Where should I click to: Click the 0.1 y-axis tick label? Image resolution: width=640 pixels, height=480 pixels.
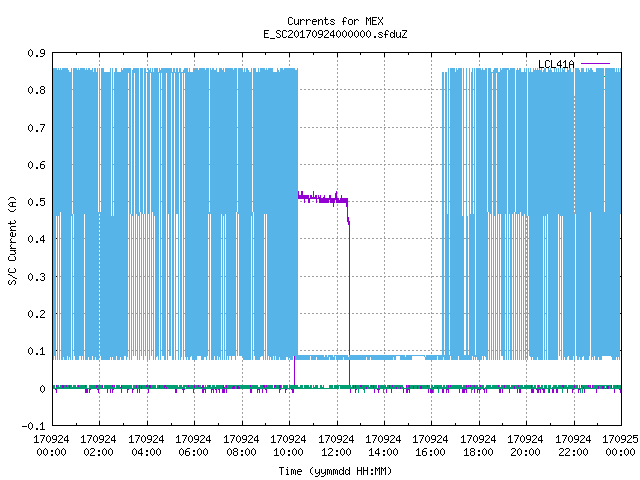[36, 351]
